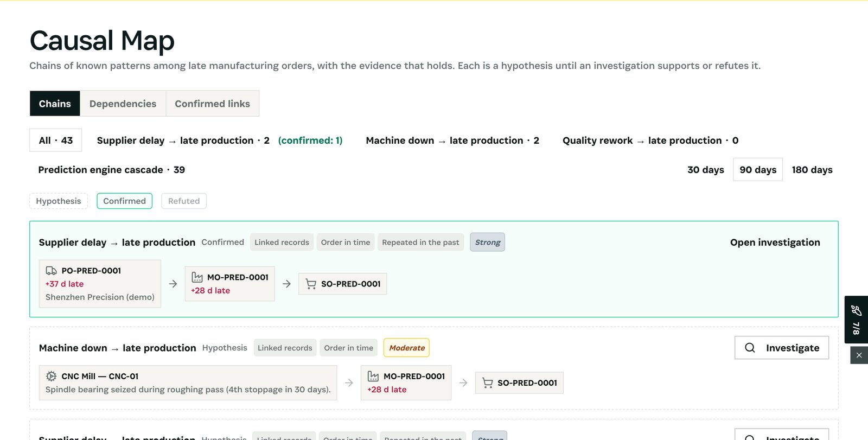Select the 90 days time range
The height and width of the screenshot is (440, 868).
click(758, 170)
